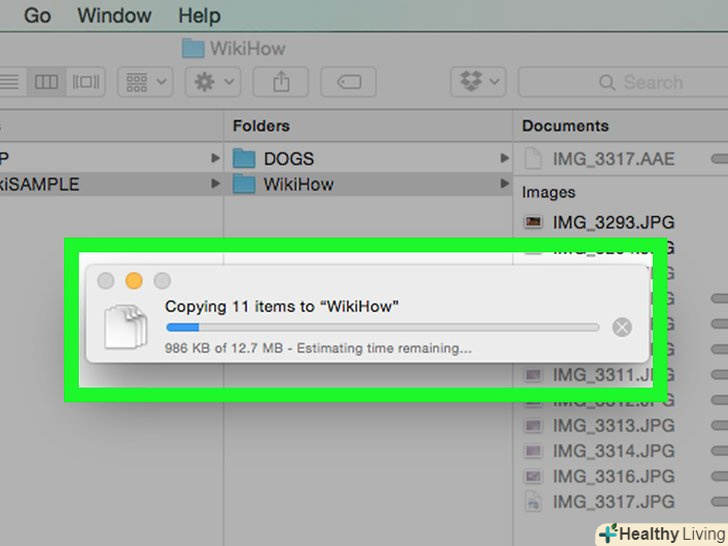728x546 pixels.
Task: Expand arrow next to kiSAMPLE
Action: click(215, 183)
